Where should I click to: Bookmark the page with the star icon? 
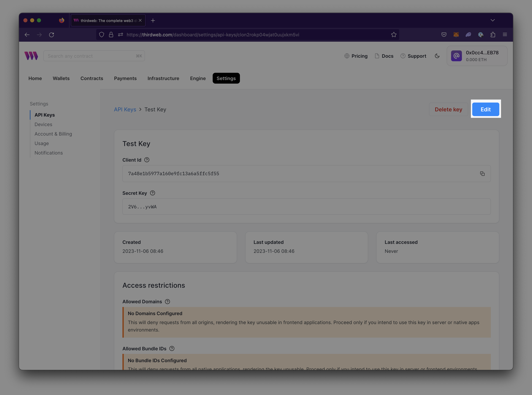click(394, 35)
